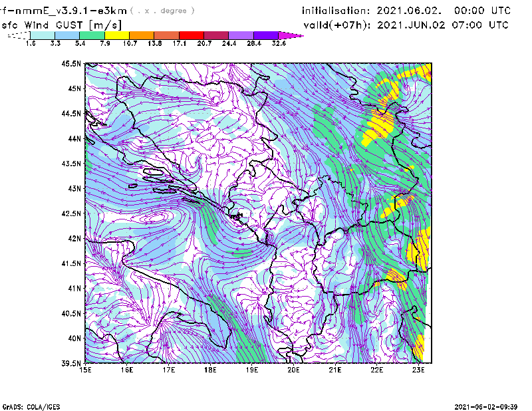Viewport: 532px width, 411px height.
Task: Click the 44.5N latitude label
Action: (x=71, y=113)
